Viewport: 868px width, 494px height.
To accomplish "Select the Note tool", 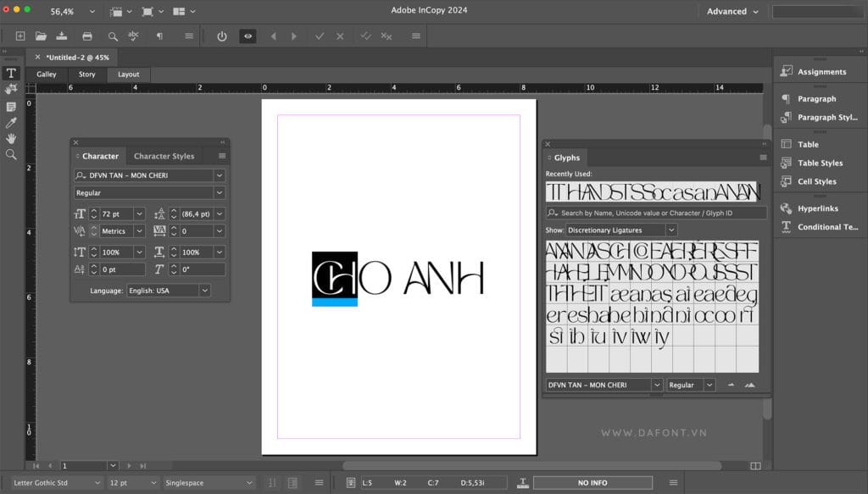I will [x=10, y=105].
